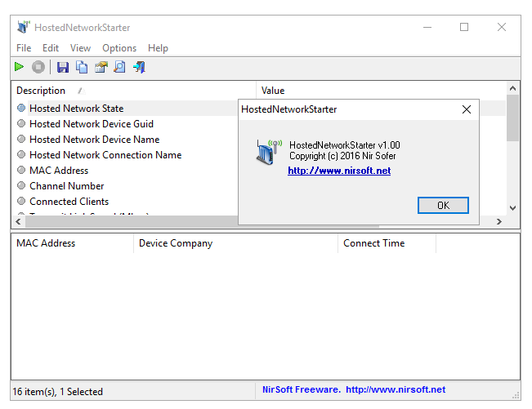Open the View menu

point(80,48)
